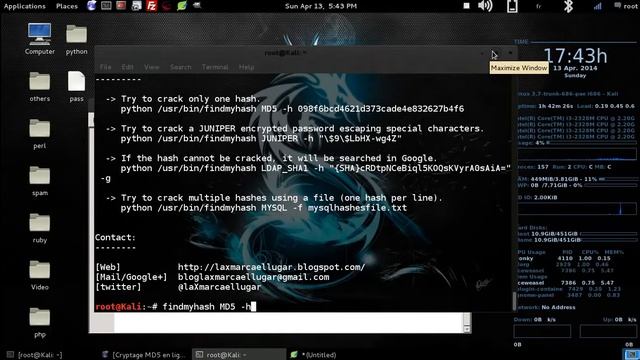
Task: Open the Applications menu
Action: [24, 6]
